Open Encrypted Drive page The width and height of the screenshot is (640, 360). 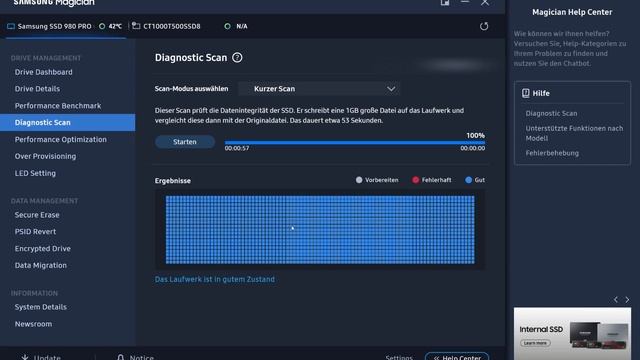point(43,248)
